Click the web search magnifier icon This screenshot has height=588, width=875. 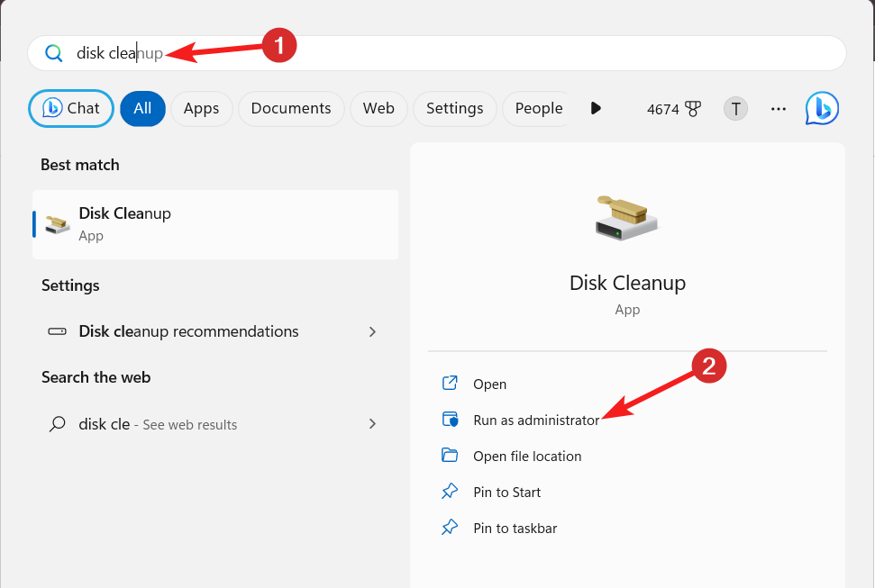tap(57, 424)
